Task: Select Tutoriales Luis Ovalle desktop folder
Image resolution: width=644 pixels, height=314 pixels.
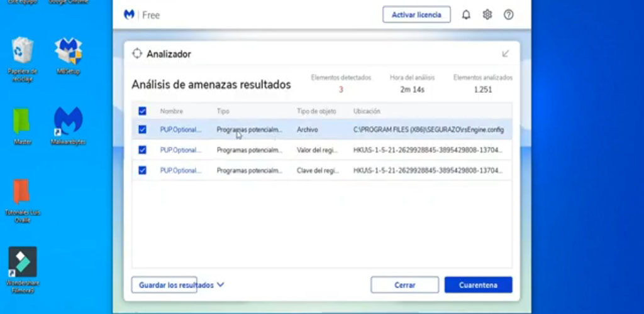Action: click(x=23, y=201)
